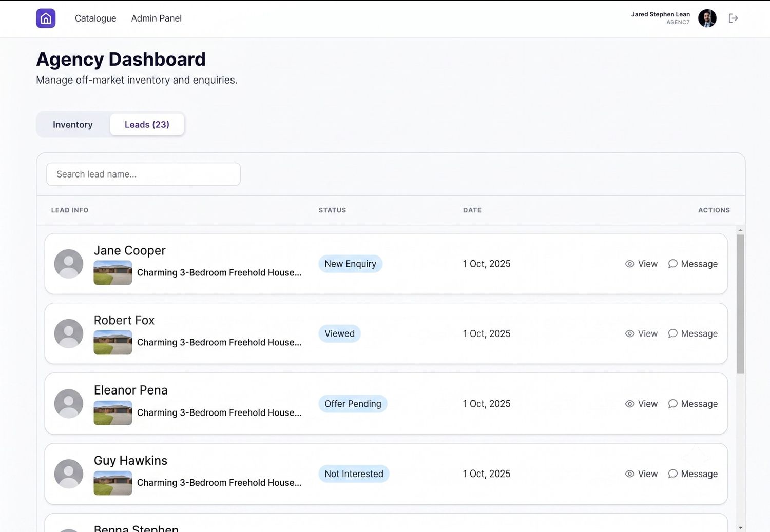Viewport: 770px width, 532px height.
Task: Click Eleanor Pena's avatar placeholder
Action: pyautogui.click(x=69, y=403)
